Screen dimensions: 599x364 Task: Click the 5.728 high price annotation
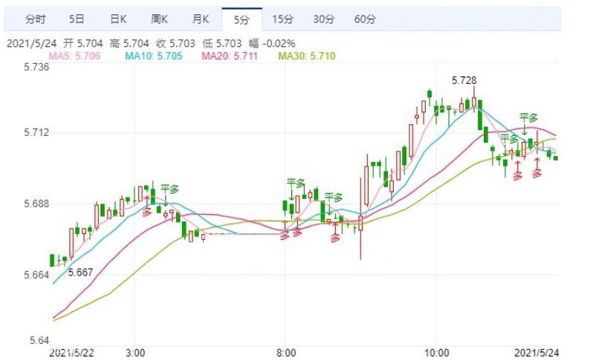point(464,79)
